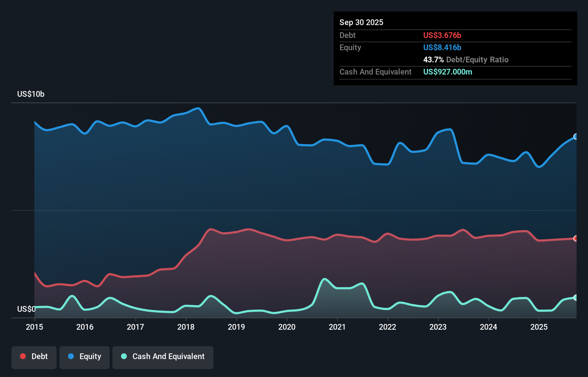Click the teal circle next to Cash And Equivalent label

pos(124,356)
